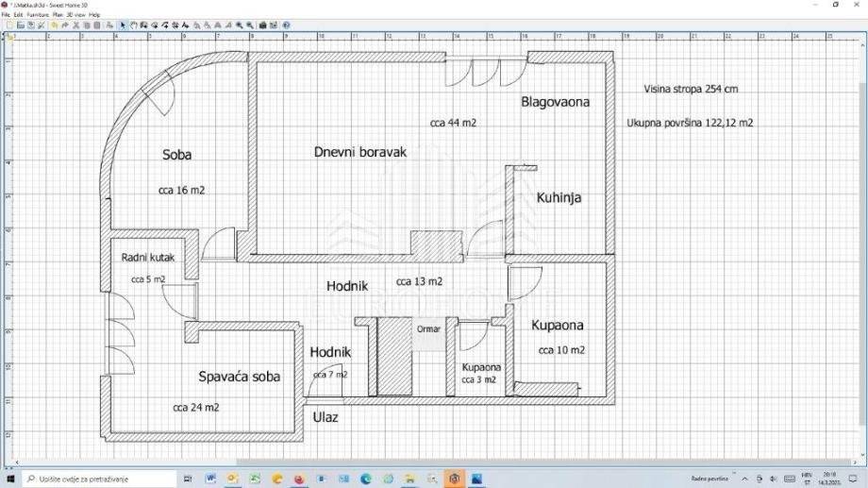Click the Zoom in magnifier icon
The height and width of the screenshot is (488, 868).
pos(239,25)
